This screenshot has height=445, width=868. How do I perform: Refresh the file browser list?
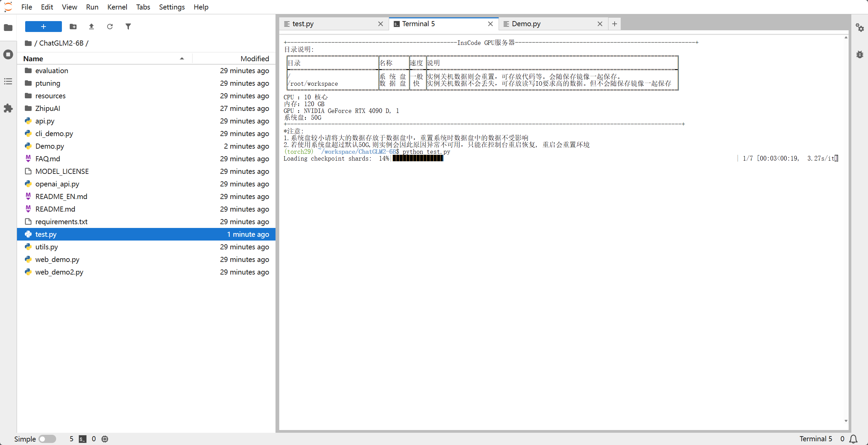110,27
